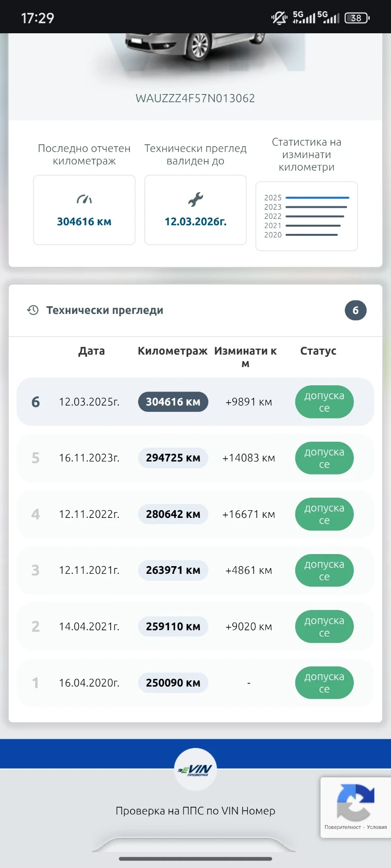The image size is (391, 868).
Task: Tap the speedometer icon above mileage
Action: pyautogui.click(x=84, y=199)
